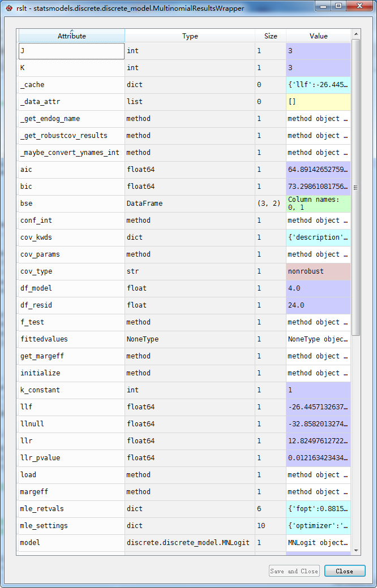
Task: Select the aic float64 value
Action: pos(318,170)
